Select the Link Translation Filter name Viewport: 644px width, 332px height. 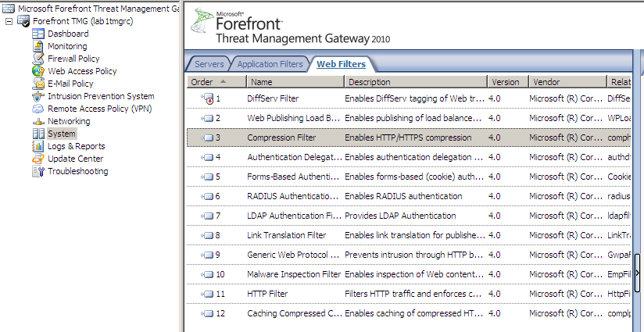pyautogui.click(x=287, y=235)
